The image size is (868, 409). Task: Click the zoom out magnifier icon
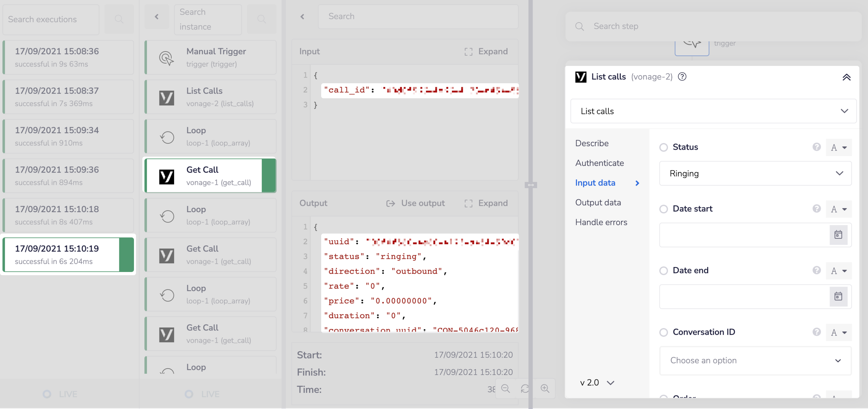(505, 388)
